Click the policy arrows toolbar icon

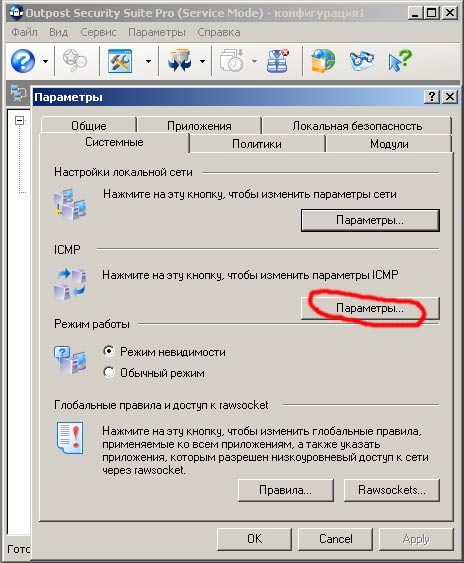180,61
